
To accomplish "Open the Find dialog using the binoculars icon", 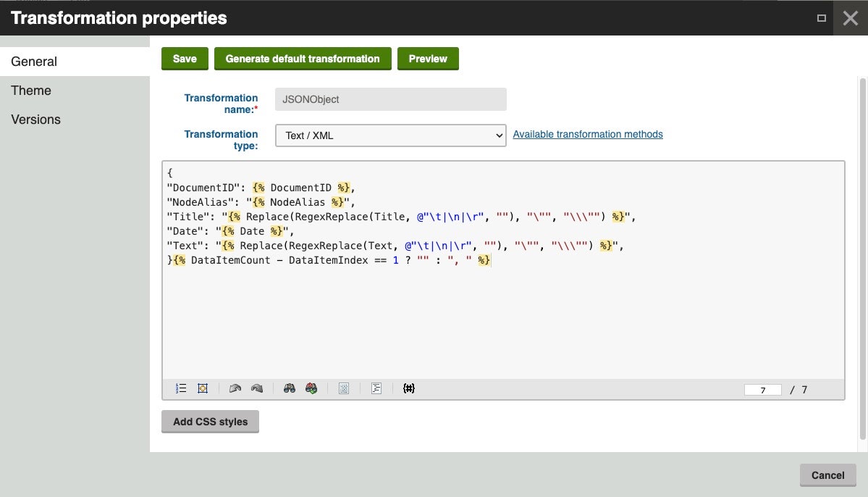I will click(x=290, y=388).
